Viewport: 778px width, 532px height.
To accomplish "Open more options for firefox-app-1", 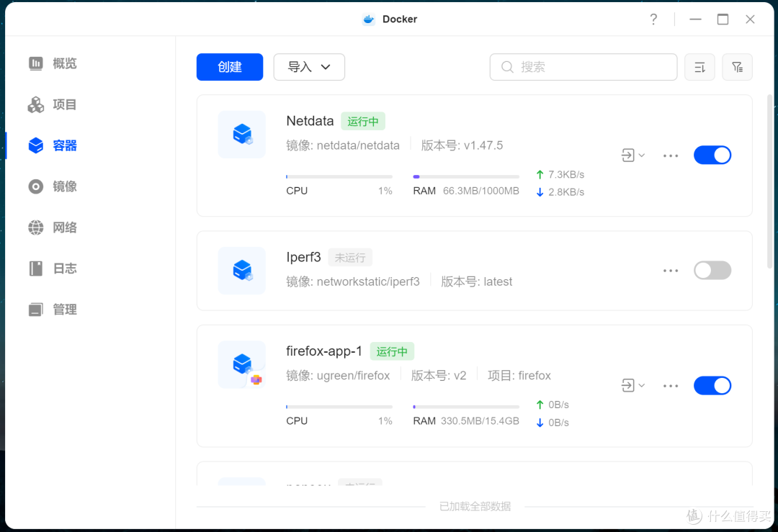I will 671,386.
